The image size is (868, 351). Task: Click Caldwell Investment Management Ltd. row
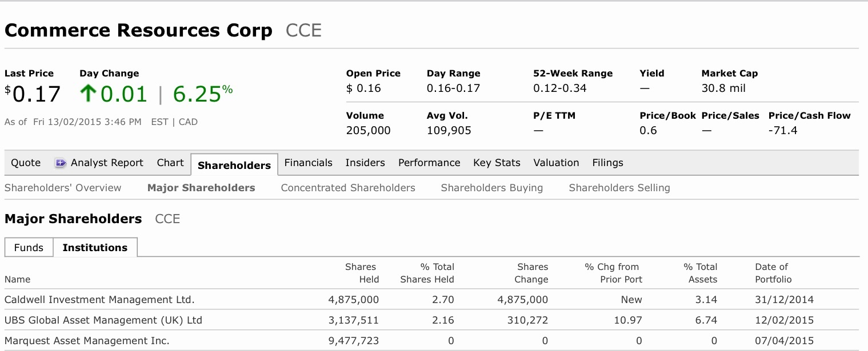click(99, 299)
